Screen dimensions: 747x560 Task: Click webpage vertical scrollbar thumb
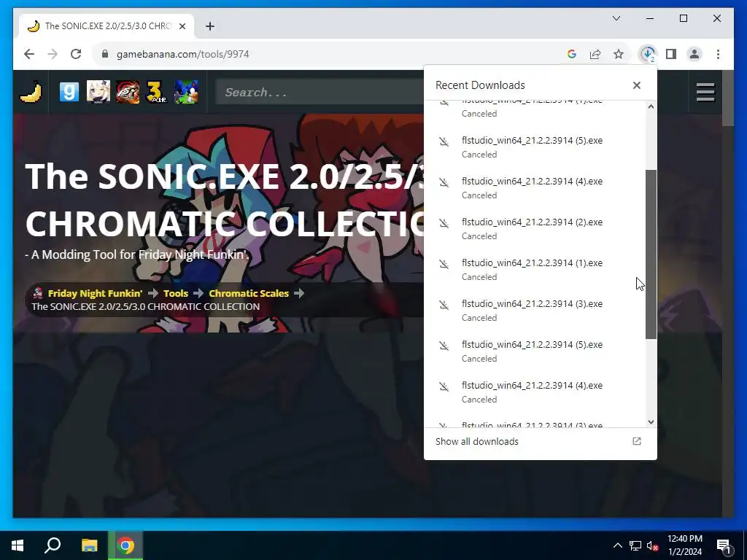point(728,98)
